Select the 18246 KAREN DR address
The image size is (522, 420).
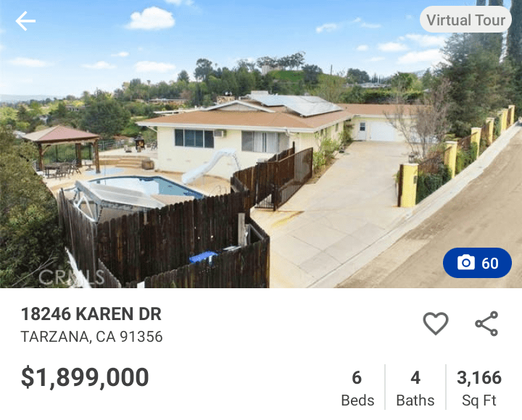tap(91, 314)
